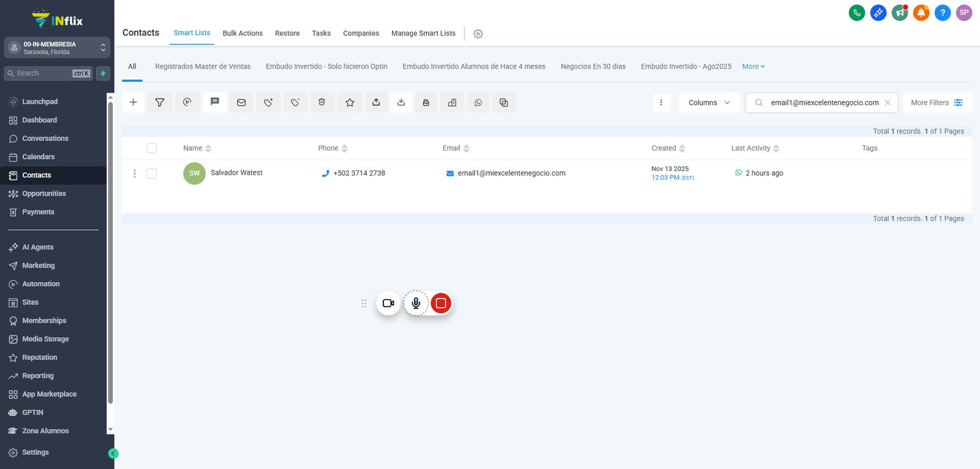This screenshot has width=980, height=469.
Task: Click the send SMS chat-bubble icon
Action: (x=214, y=102)
